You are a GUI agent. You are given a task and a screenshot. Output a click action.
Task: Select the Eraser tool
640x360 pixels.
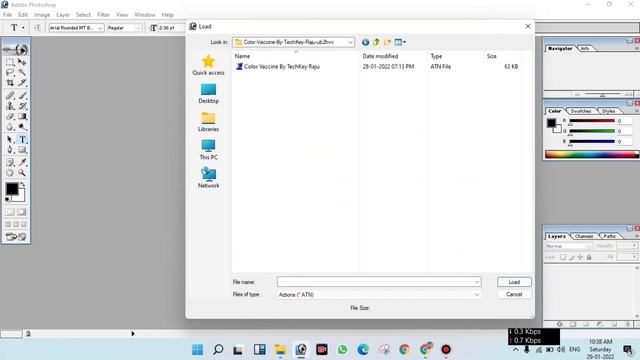click(x=10, y=116)
